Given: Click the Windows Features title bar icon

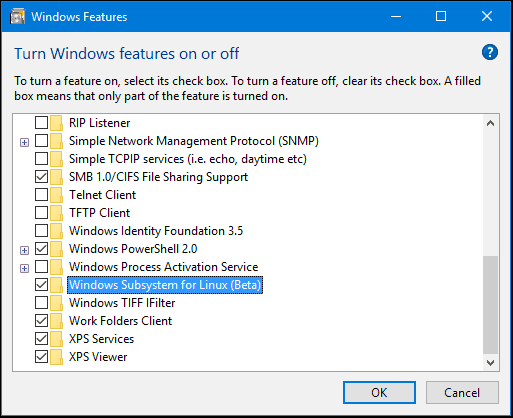Looking at the screenshot, I should coord(17,17).
